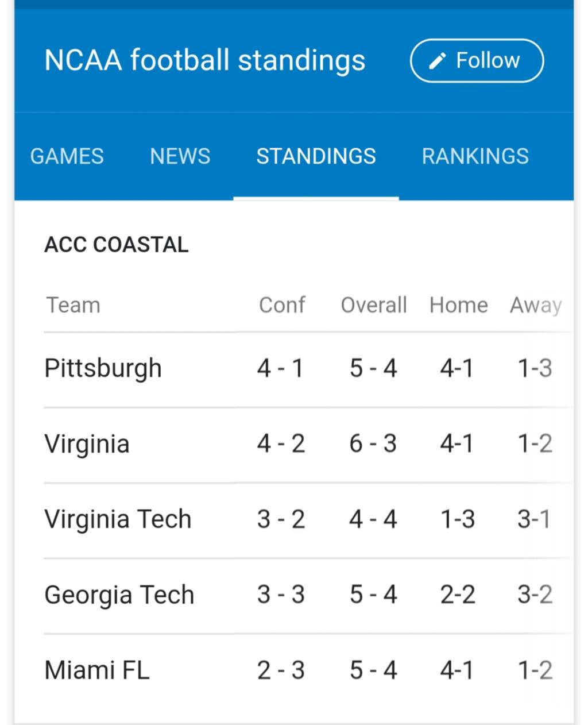Click the Conf column header
This screenshot has height=725, width=588.
(x=281, y=305)
